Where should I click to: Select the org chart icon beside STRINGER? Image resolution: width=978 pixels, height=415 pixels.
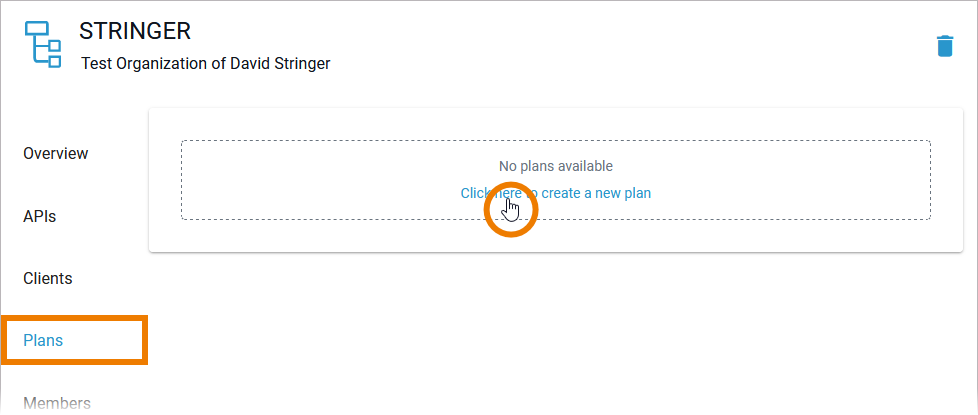[42, 44]
